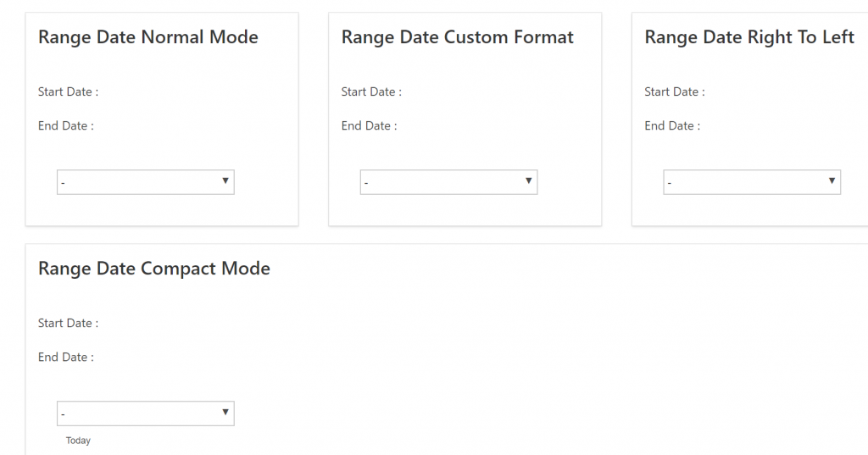868x455 pixels.
Task: Click the arrow icon in Compact Mode select
Action: [225, 413]
